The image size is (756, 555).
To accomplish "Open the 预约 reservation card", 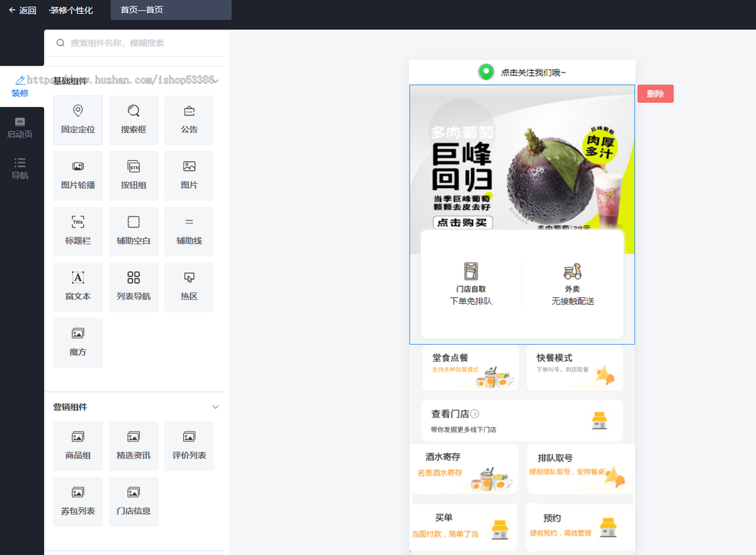I will coord(580,527).
